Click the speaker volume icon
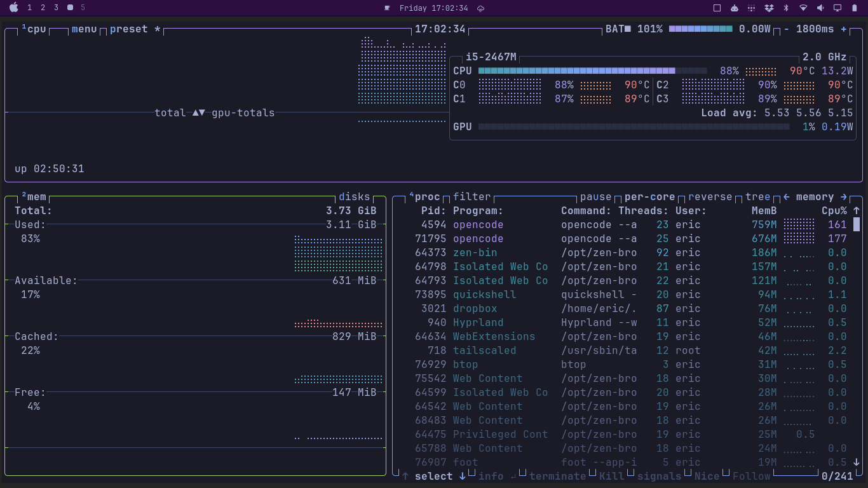Viewport: 868px width, 488px height. click(820, 8)
